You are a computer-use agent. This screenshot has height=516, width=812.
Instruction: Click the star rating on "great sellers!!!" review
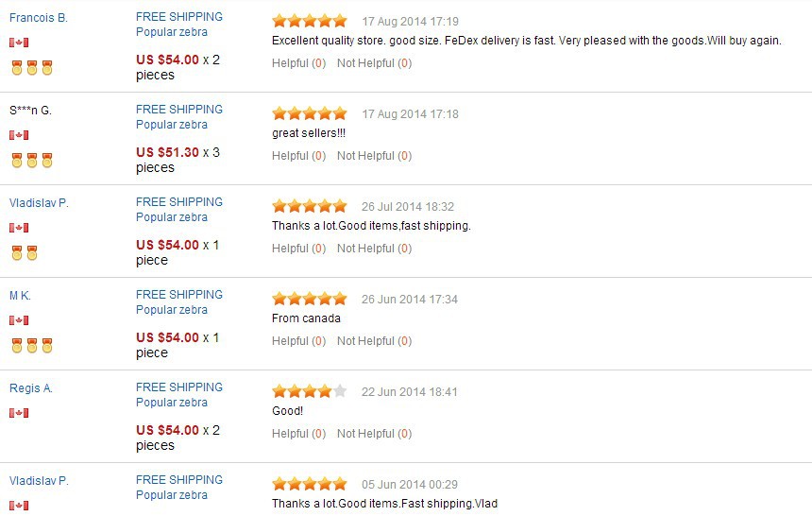pos(310,113)
